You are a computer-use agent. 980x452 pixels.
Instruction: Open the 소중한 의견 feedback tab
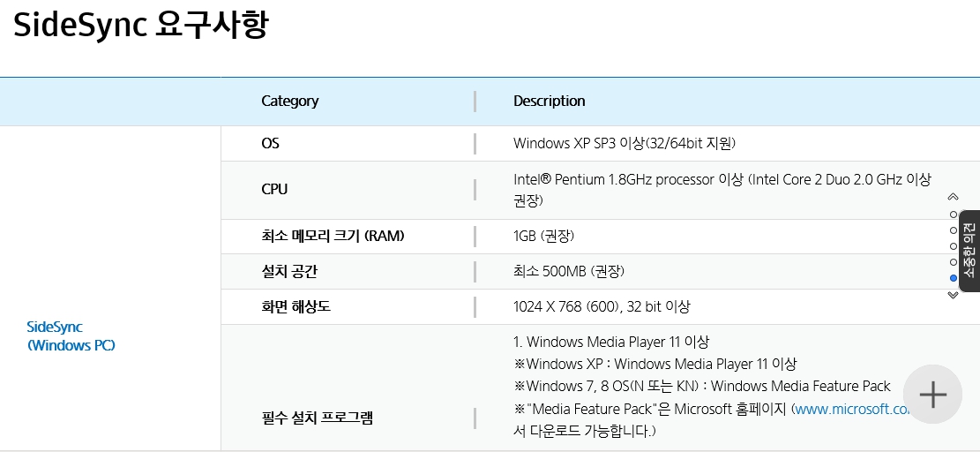pyautogui.click(x=969, y=251)
